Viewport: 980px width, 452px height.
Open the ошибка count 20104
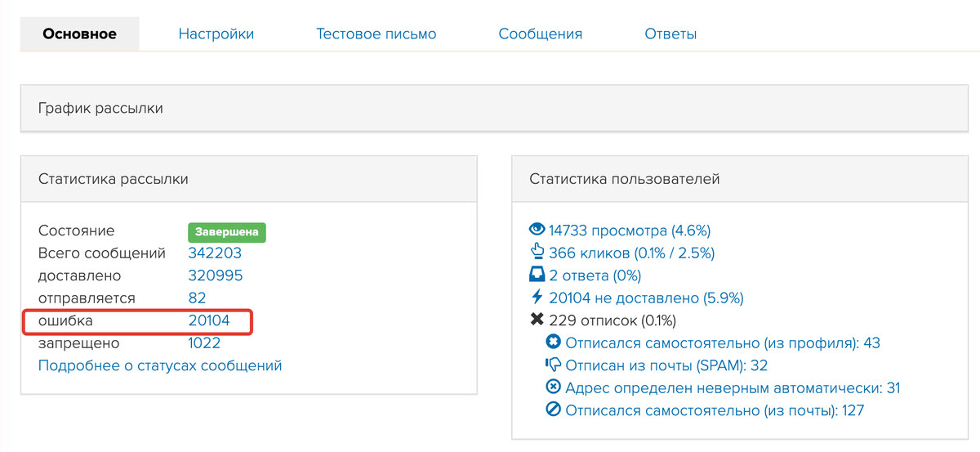tap(209, 321)
